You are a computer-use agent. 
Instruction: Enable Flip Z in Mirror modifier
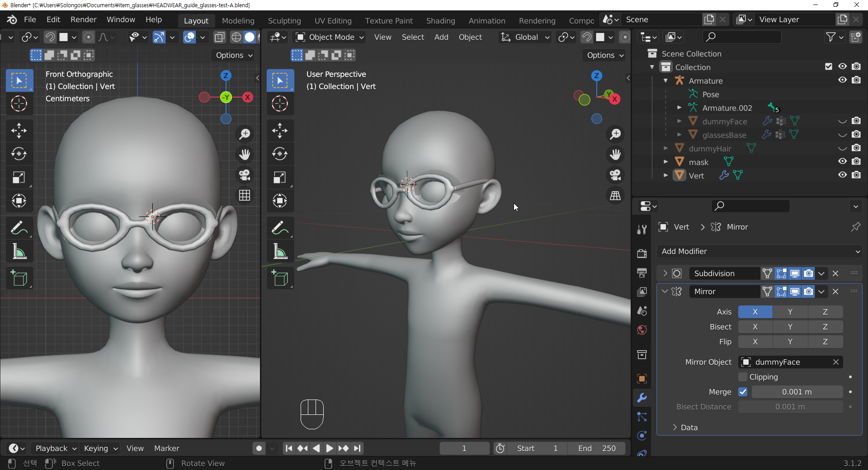(x=825, y=342)
